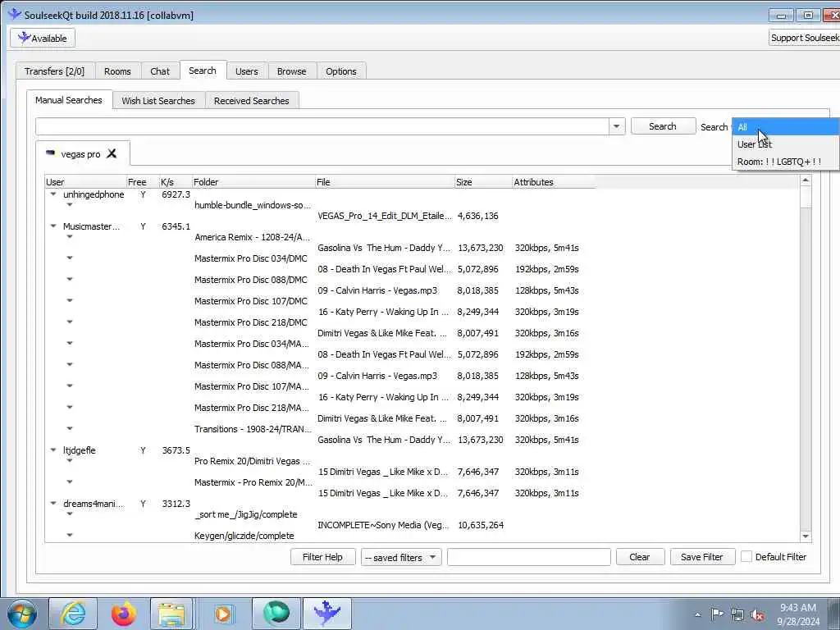The width and height of the screenshot is (840, 630).
Task: Enable the Default Filter checkbox
Action: (x=746, y=557)
